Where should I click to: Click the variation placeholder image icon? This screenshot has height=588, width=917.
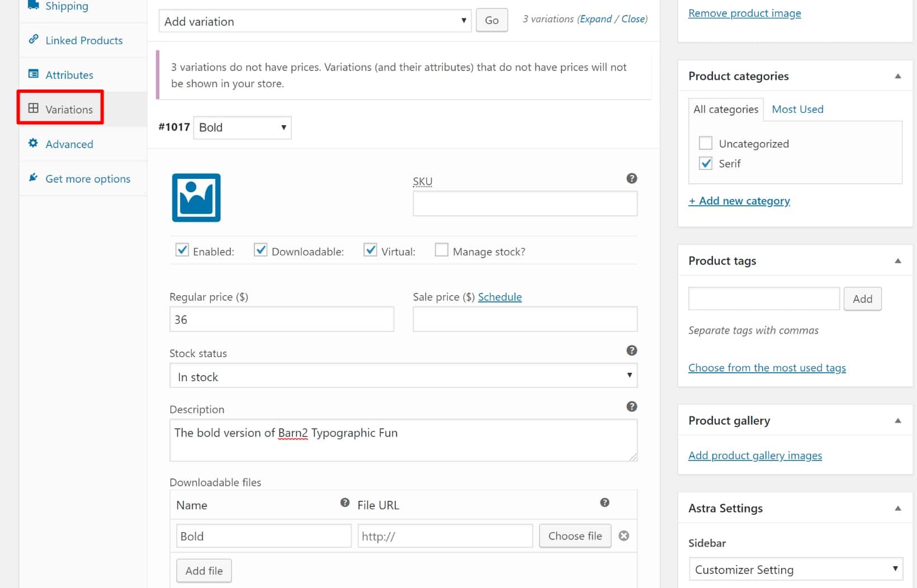click(x=196, y=197)
